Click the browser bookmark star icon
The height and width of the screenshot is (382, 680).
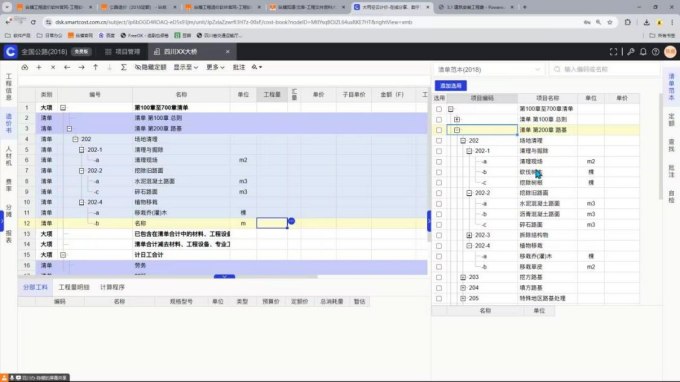[x=610, y=22]
